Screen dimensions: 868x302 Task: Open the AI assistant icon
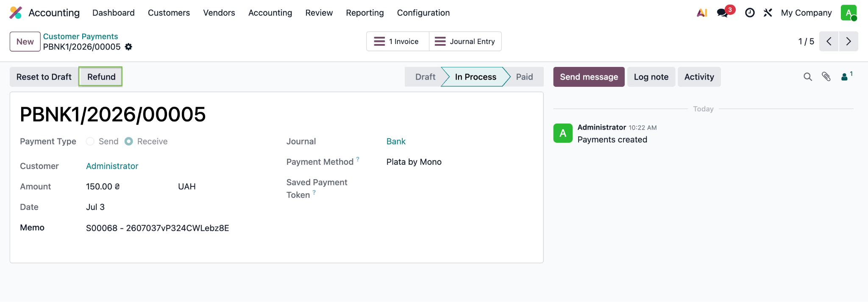coord(702,13)
